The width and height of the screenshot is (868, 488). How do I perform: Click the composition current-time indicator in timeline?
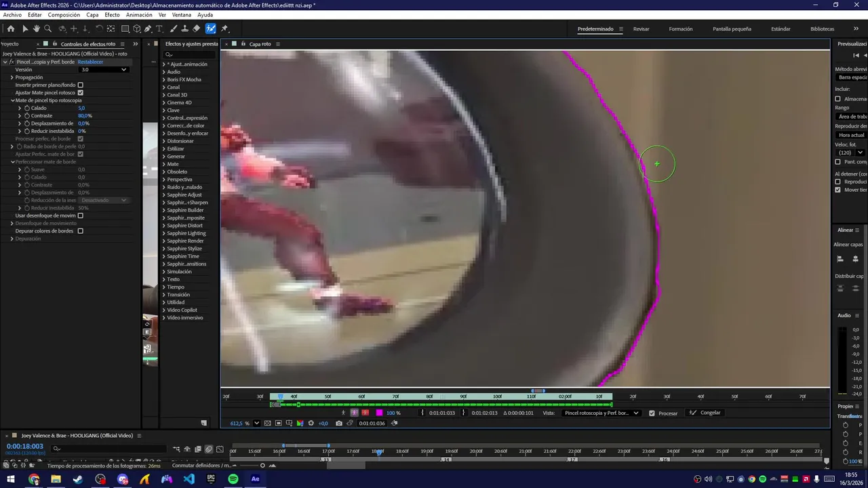tap(378, 451)
